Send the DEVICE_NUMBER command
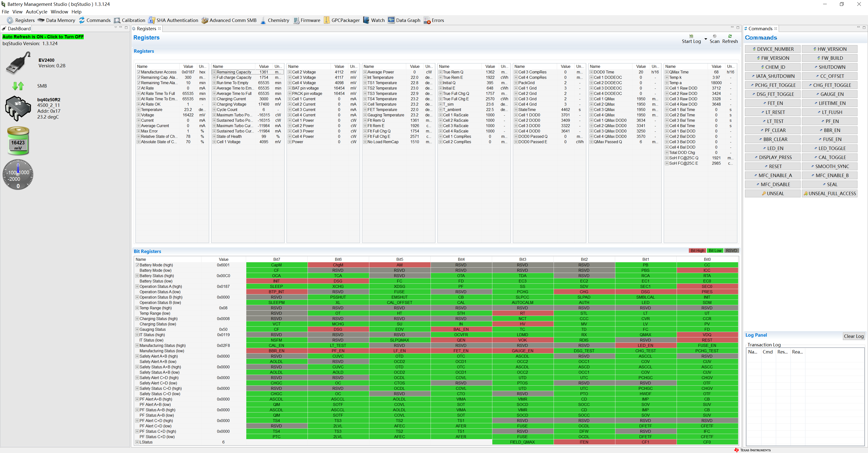This screenshot has height=453, width=868. [773, 49]
